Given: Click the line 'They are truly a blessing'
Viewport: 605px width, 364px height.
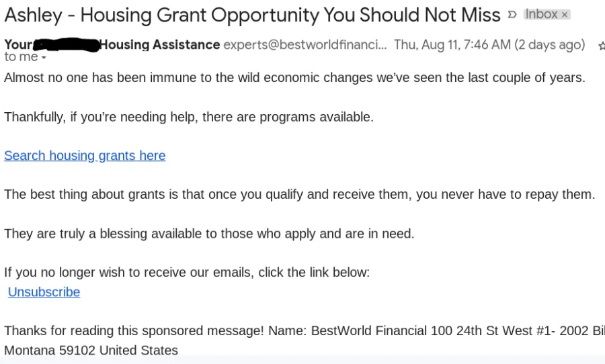Looking at the screenshot, I should pyautogui.click(x=209, y=234).
